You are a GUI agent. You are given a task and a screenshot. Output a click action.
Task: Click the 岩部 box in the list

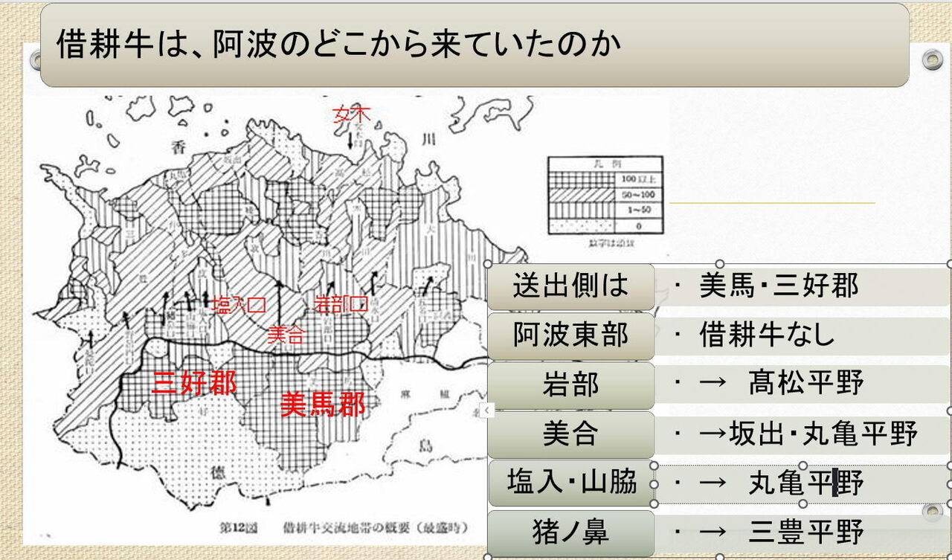pos(571,385)
